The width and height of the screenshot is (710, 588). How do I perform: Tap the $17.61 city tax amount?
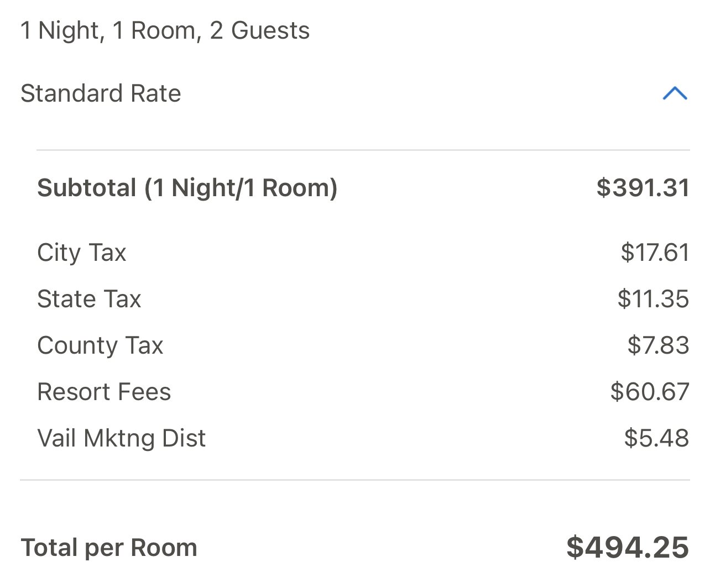tap(655, 253)
